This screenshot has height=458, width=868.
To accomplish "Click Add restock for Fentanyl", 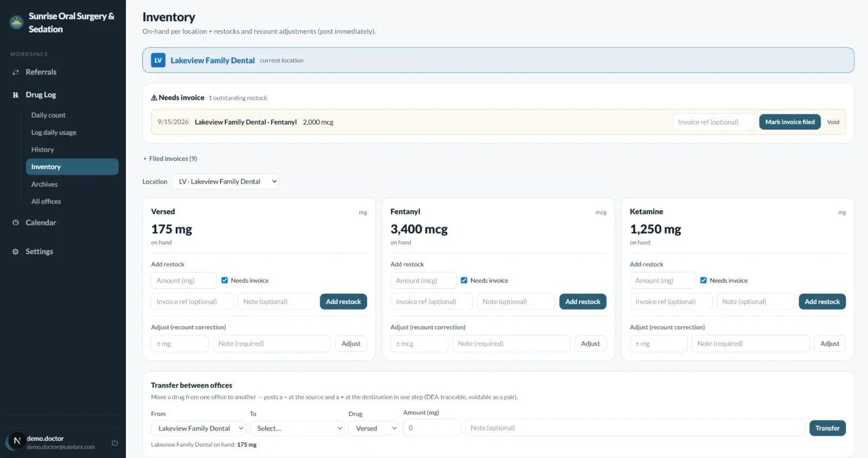I will click(583, 301).
